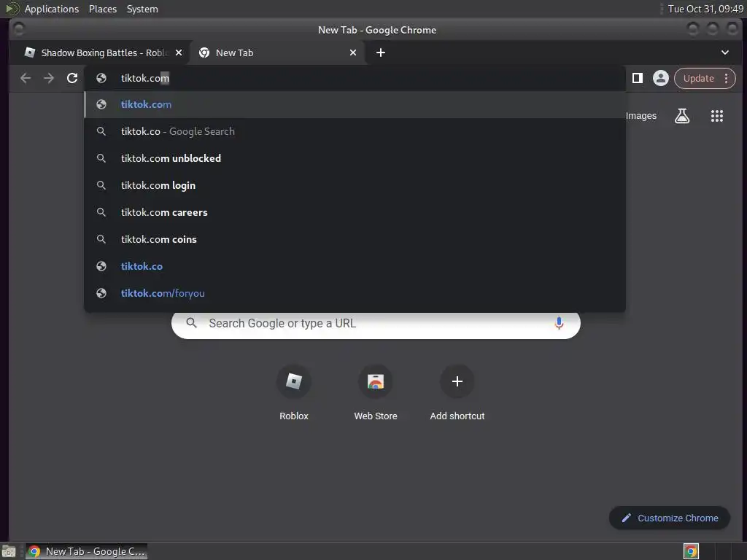Click the address bar text tiktok.com
Viewport: 747px width, 560px height.
pos(145,78)
